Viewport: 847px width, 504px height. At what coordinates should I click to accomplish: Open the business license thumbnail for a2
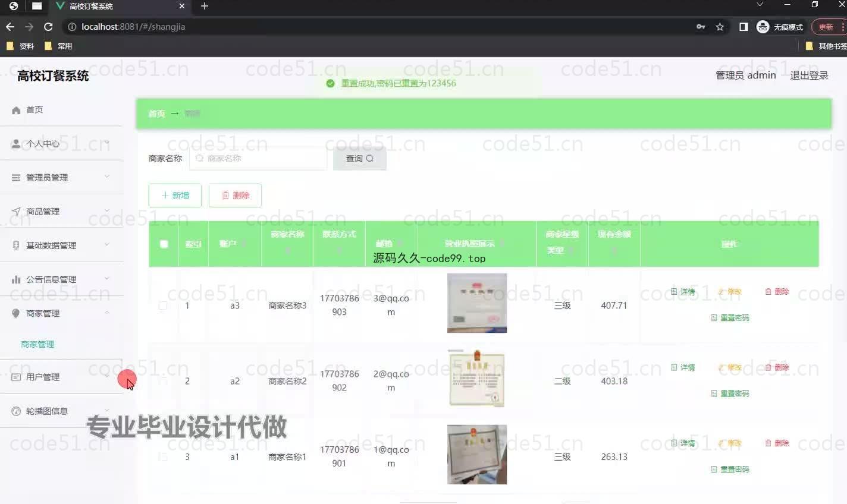[x=477, y=379]
